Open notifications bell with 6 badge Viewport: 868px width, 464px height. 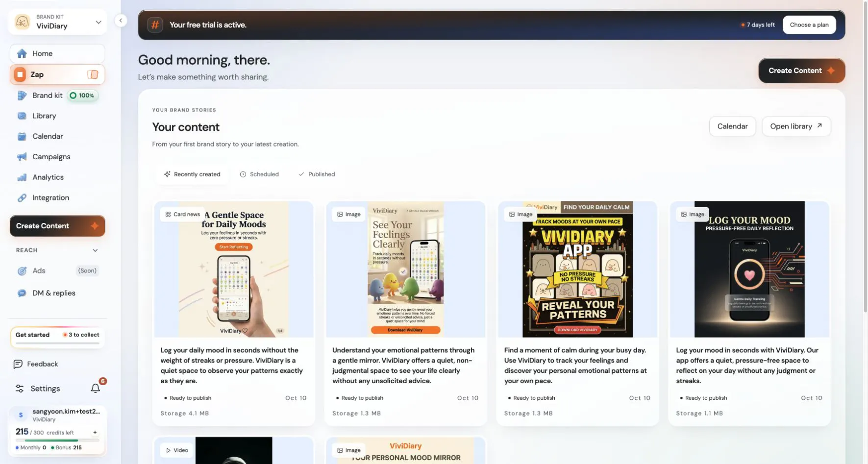[x=96, y=388]
